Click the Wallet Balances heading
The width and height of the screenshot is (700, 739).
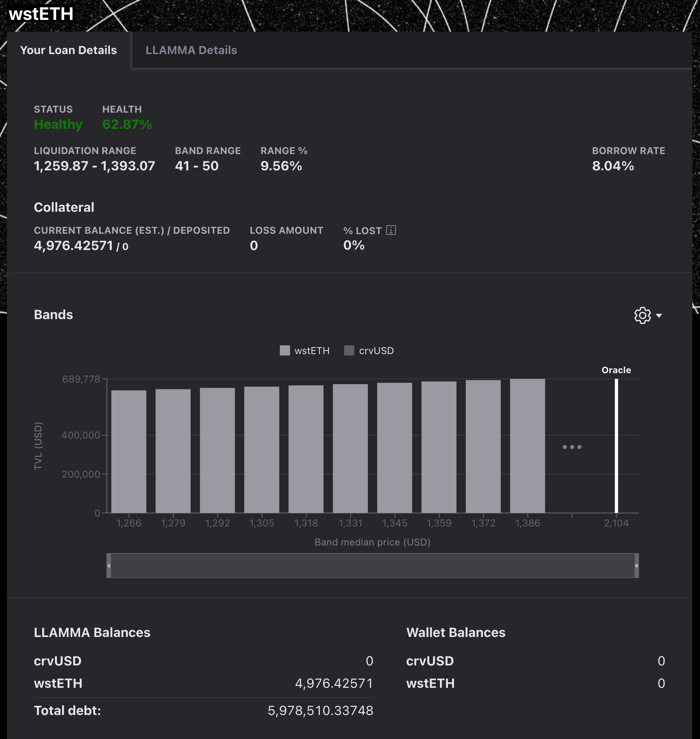coord(456,632)
